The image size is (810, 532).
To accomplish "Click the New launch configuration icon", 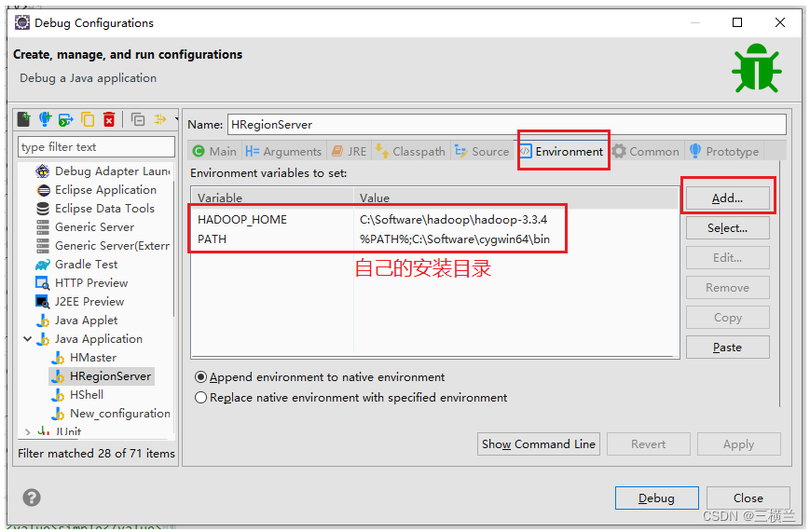I will coord(23,119).
